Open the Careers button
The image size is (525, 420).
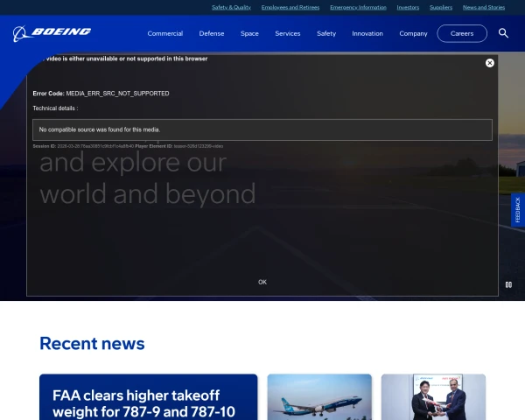coord(462,33)
